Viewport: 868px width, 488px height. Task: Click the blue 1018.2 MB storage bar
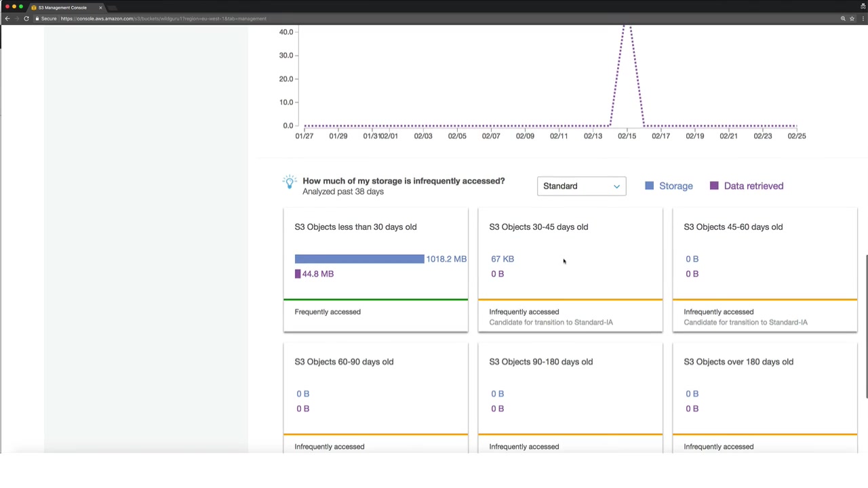click(359, 259)
